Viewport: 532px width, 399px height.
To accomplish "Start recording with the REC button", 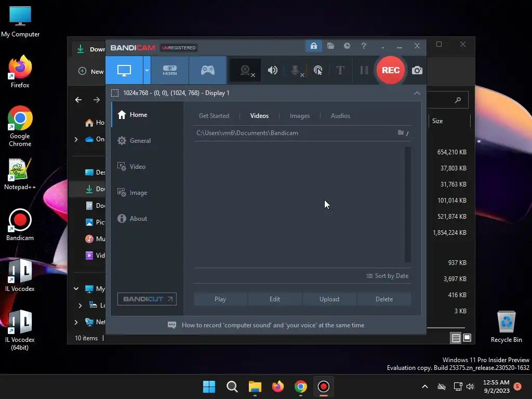I will click(x=391, y=70).
